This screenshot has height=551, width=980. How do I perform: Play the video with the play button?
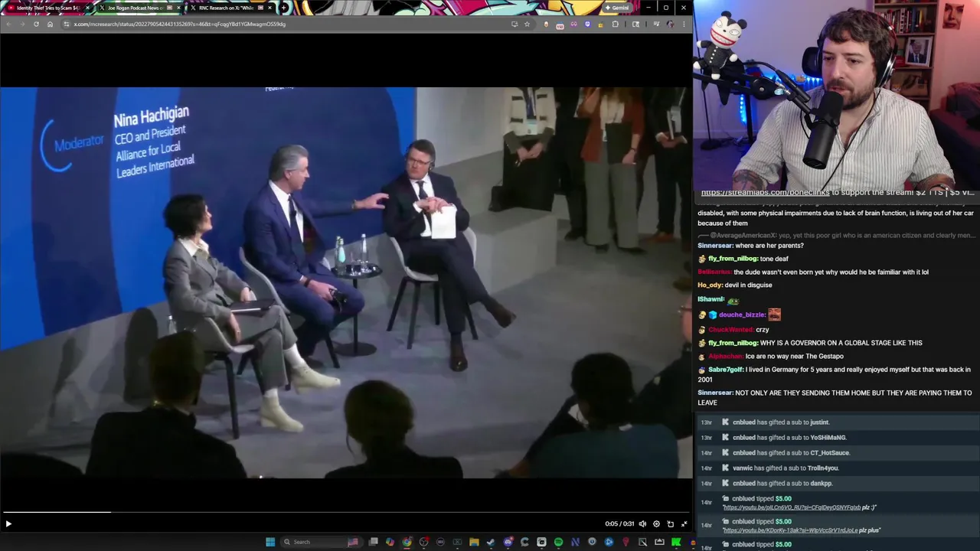point(8,524)
